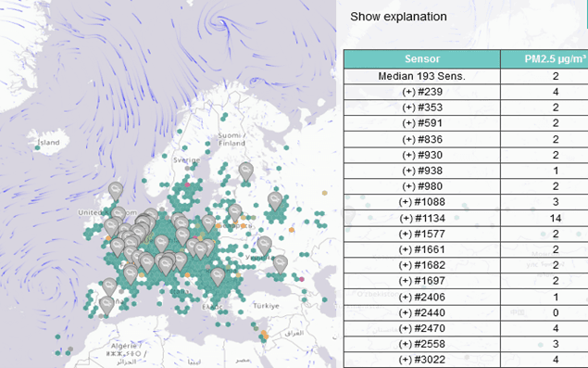This screenshot has height=368, width=588.
Task: Click the pin marker over Ukraine
Action: [x=265, y=246]
